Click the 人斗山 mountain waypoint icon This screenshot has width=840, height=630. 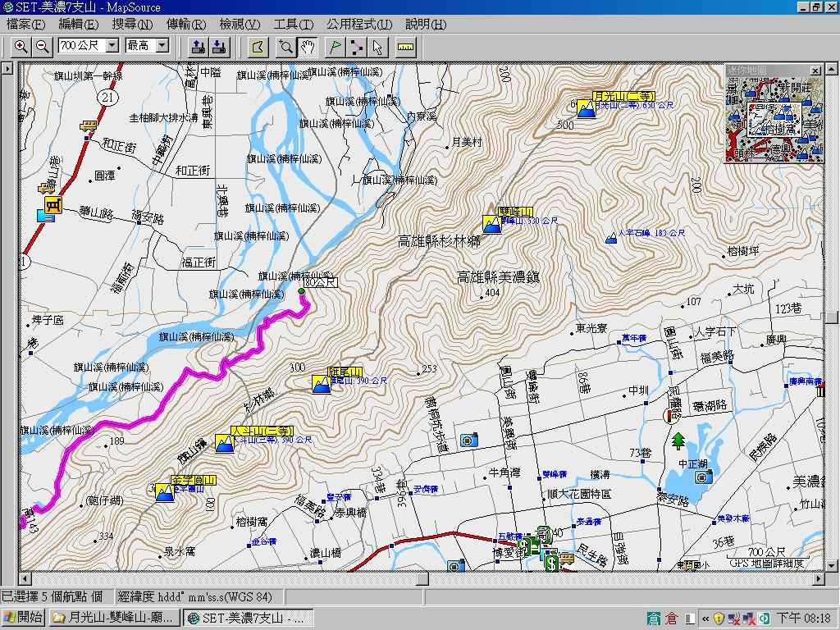[x=225, y=443]
